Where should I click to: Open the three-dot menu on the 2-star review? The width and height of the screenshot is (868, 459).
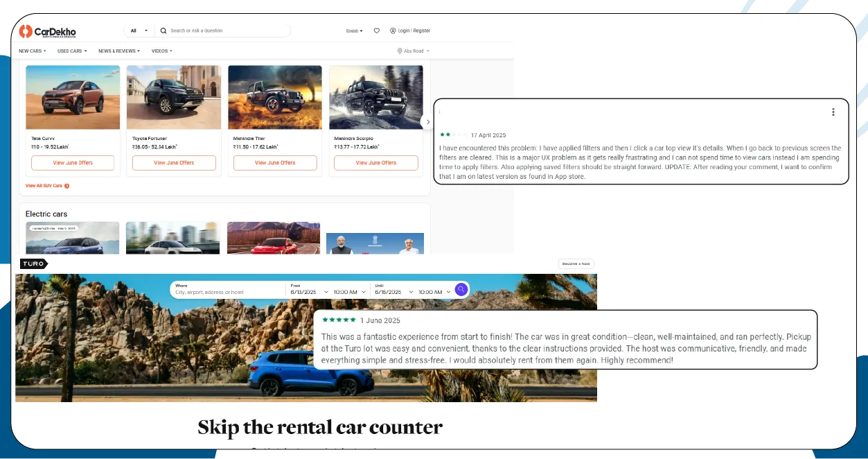click(833, 112)
